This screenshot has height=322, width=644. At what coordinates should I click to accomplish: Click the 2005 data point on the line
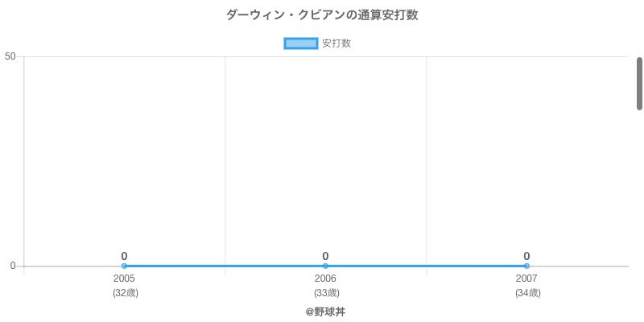pos(124,266)
